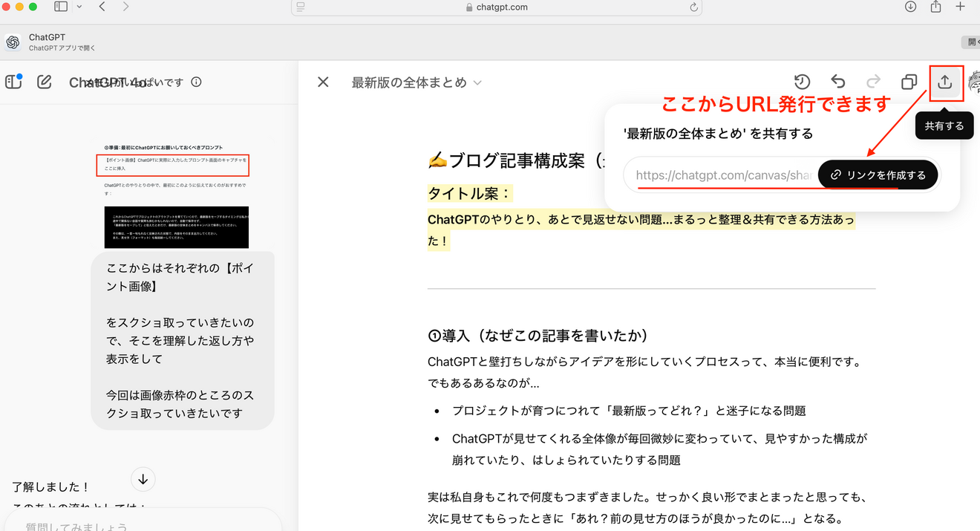Show Safari downloads
This screenshot has width=980, height=531.
911,7
